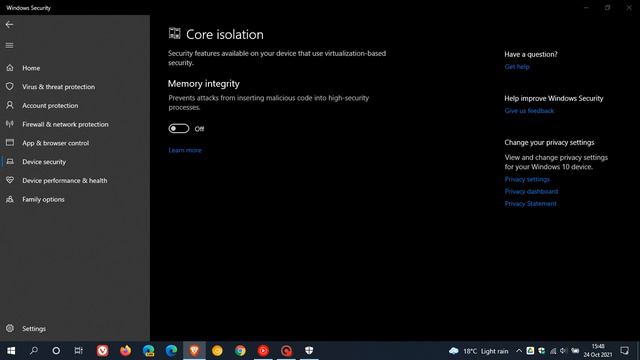Click the Settings gear icon

10,328
